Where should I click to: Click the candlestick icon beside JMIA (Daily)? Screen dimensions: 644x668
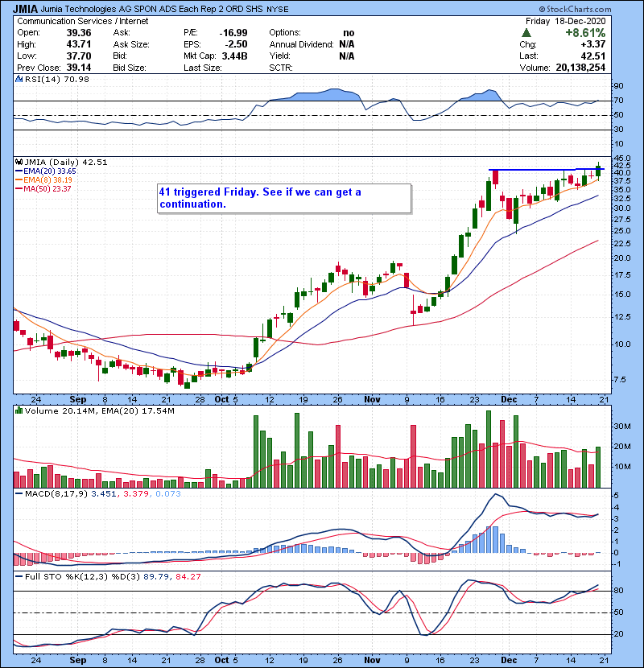(19, 163)
